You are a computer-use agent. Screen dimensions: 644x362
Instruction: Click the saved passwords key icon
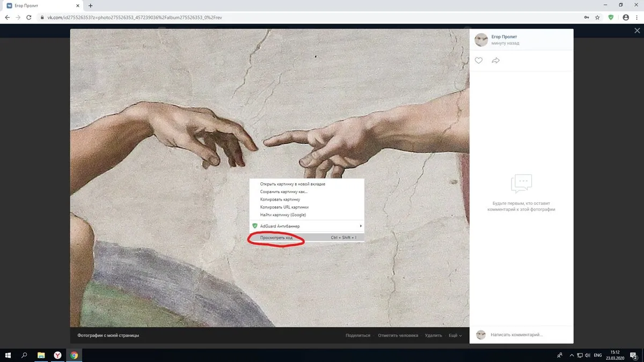587,17
